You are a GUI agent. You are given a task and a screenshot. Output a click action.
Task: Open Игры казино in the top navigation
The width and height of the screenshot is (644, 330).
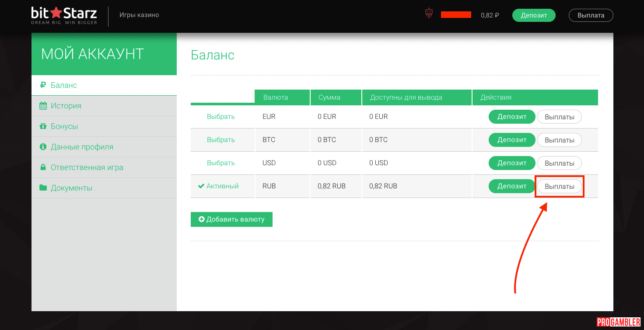pyautogui.click(x=139, y=15)
